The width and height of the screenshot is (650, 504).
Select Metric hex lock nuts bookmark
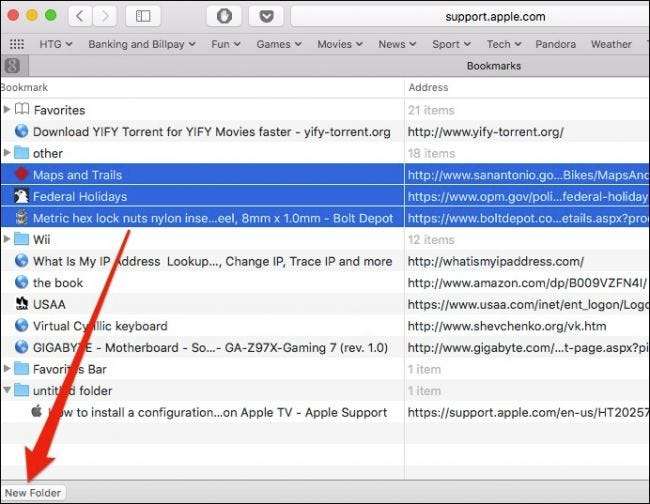click(x=213, y=218)
